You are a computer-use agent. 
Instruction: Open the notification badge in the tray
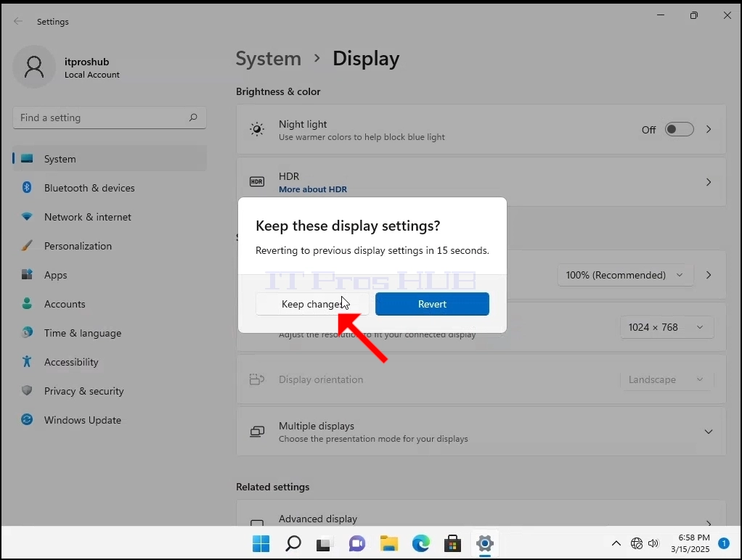[x=724, y=543]
